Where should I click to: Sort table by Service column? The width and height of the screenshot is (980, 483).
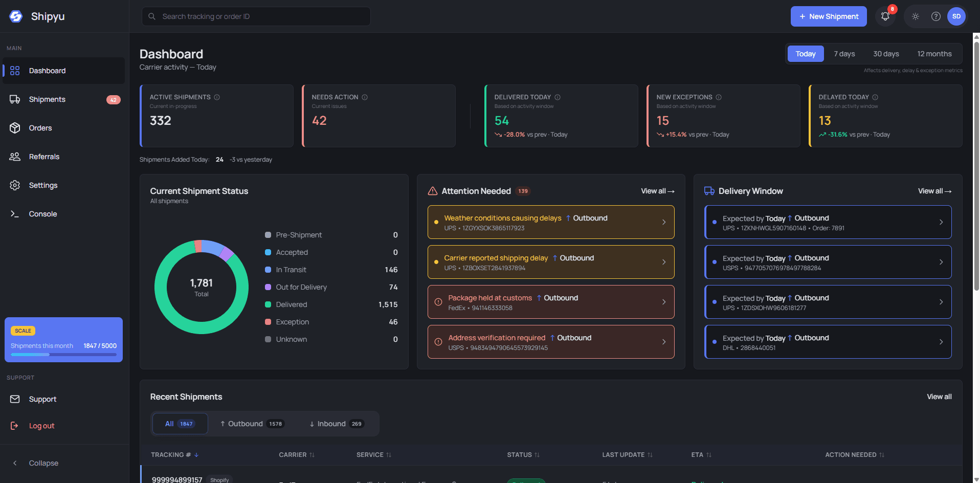374,455
